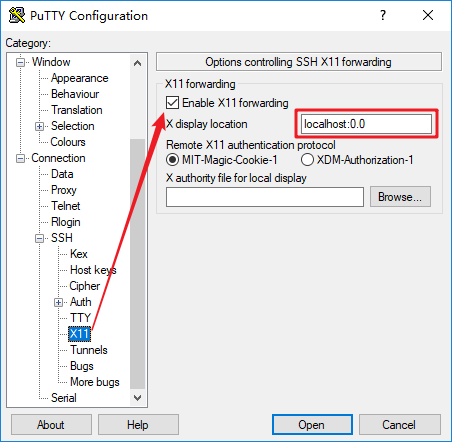Open the Tunnels category
The width and height of the screenshot is (452, 442).
[x=89, y=350]
